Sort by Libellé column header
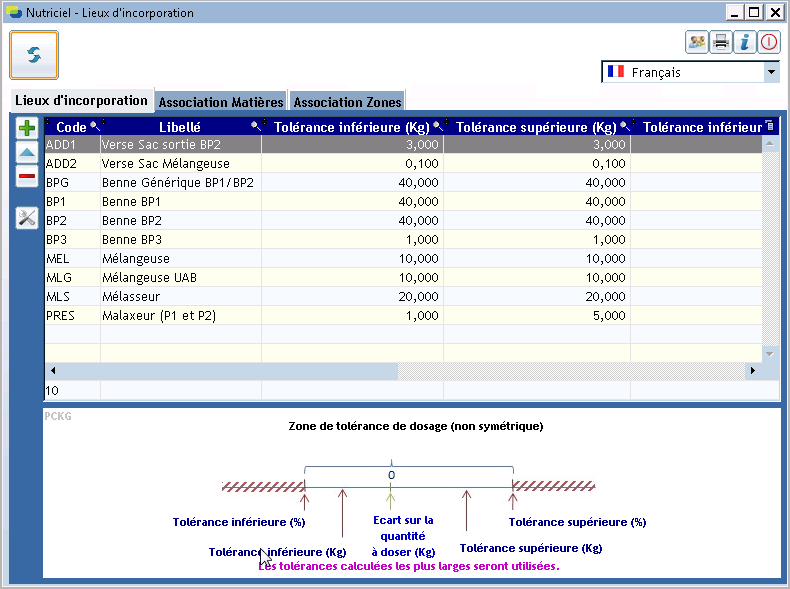 [180, 127]
